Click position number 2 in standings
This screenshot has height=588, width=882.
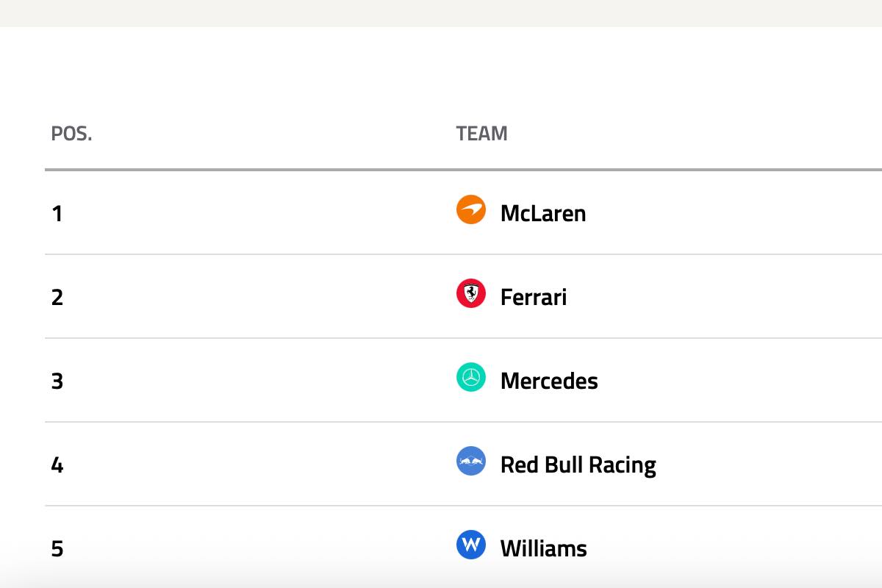click(57, 298)
